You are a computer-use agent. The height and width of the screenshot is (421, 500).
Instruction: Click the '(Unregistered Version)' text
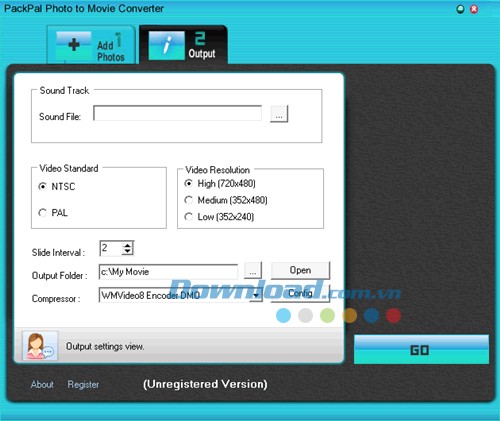205,384
